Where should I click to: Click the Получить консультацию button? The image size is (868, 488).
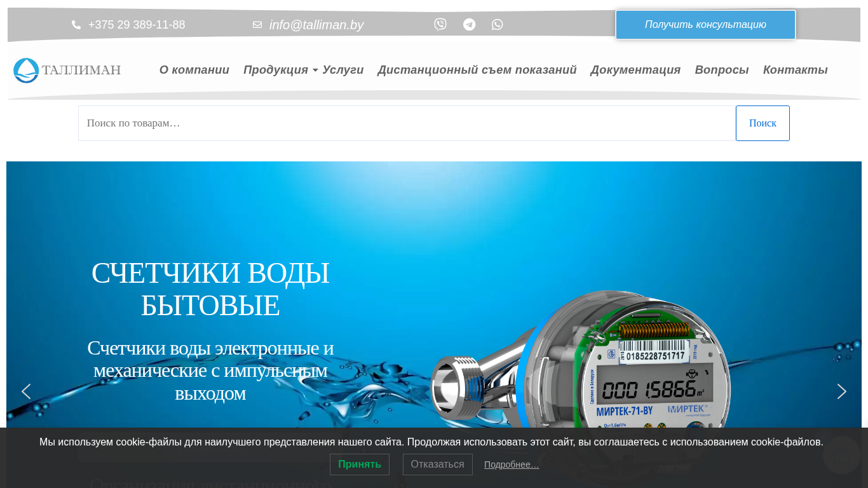tap(705, 25)
